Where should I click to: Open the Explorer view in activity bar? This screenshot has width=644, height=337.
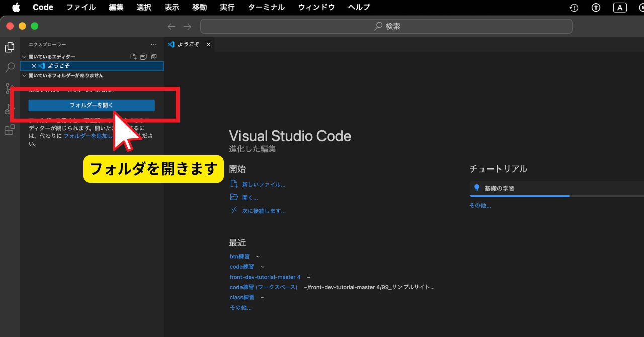[10, 47]
